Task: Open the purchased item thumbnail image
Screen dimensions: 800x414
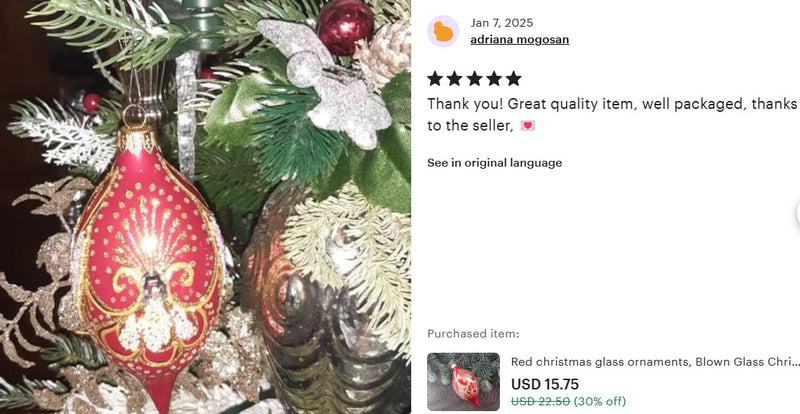Action: (x=463, y=382)
